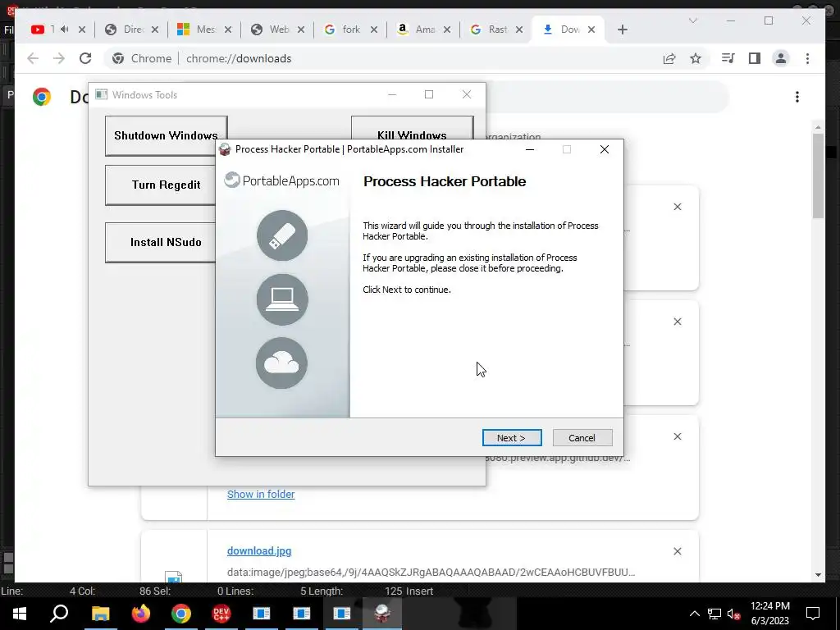Image resolution: width=840 pixels, height=630 pixels.
Task: Click scroll down arrow on downloads page
Action: (x=818, y=575)
